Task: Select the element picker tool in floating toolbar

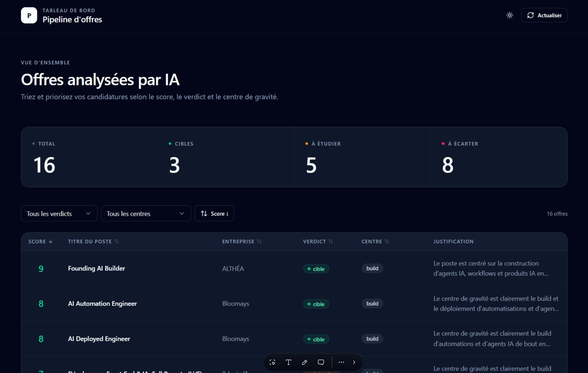Action: pos(272,362)
